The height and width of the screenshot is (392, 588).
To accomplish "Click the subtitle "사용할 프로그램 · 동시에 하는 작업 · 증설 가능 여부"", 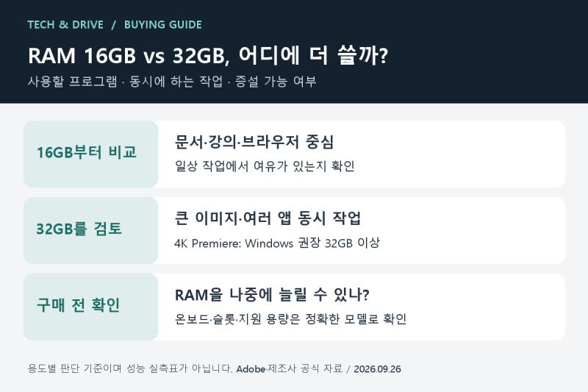I will (x=172, y=82).
